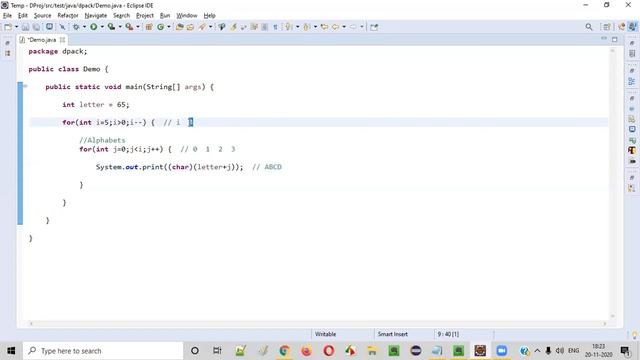Open the Navigate menu

coord(96,16)
